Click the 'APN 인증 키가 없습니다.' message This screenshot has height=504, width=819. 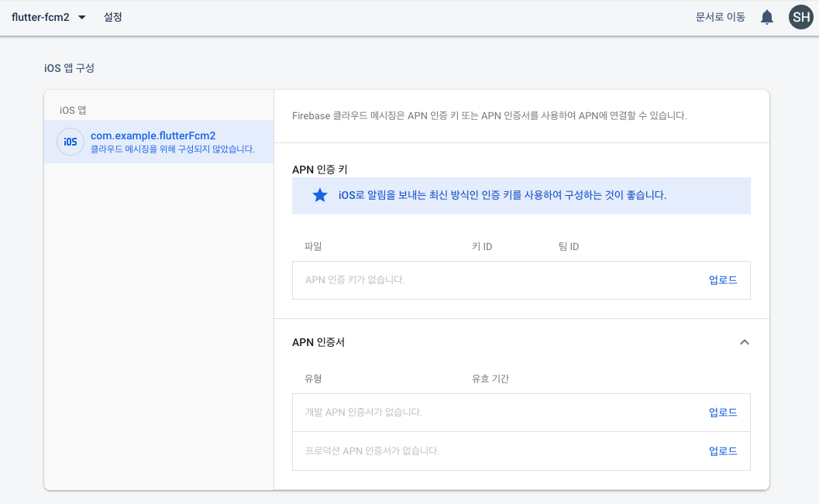(355, 280)
